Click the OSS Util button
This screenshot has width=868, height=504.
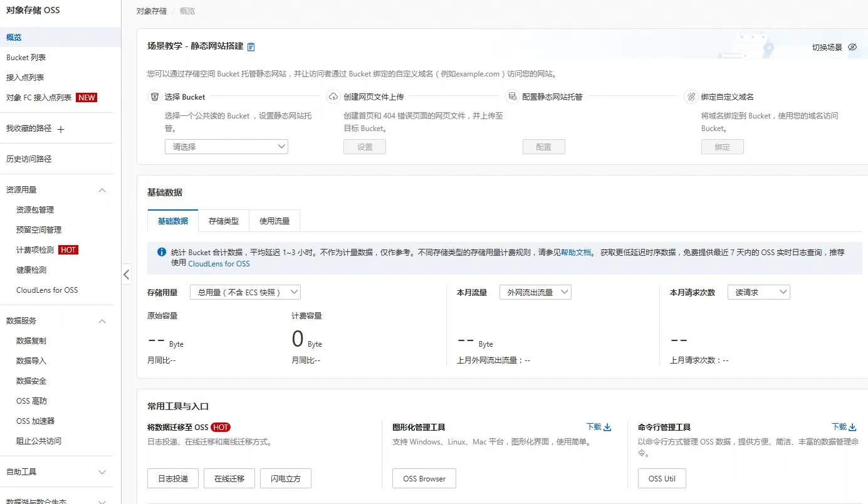click(662, 478)
